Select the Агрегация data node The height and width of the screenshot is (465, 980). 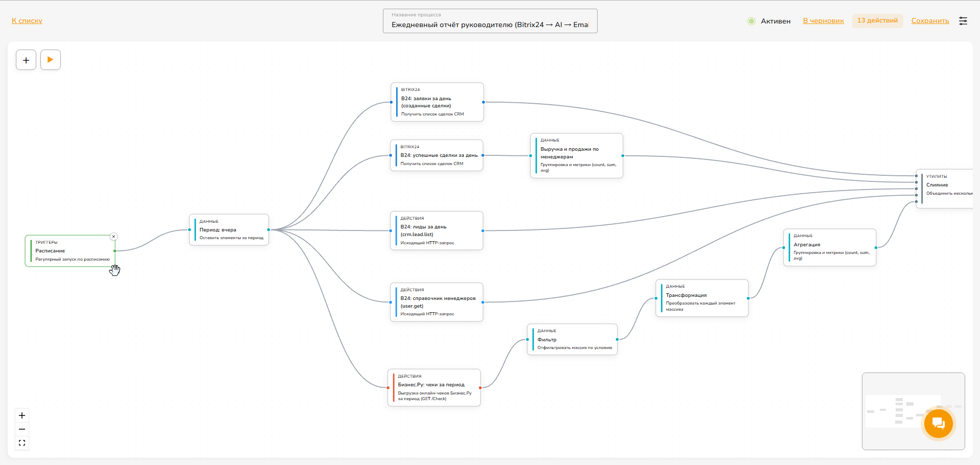tap(830, 248)
